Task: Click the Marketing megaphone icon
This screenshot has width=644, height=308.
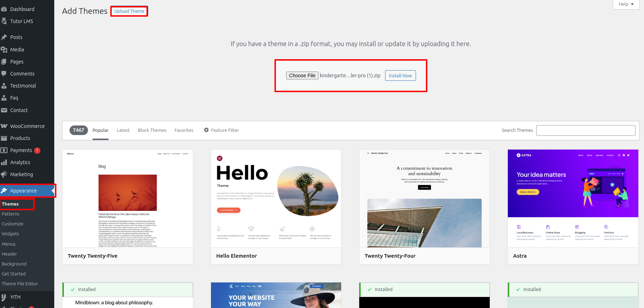Action: (x=4, y=174)
